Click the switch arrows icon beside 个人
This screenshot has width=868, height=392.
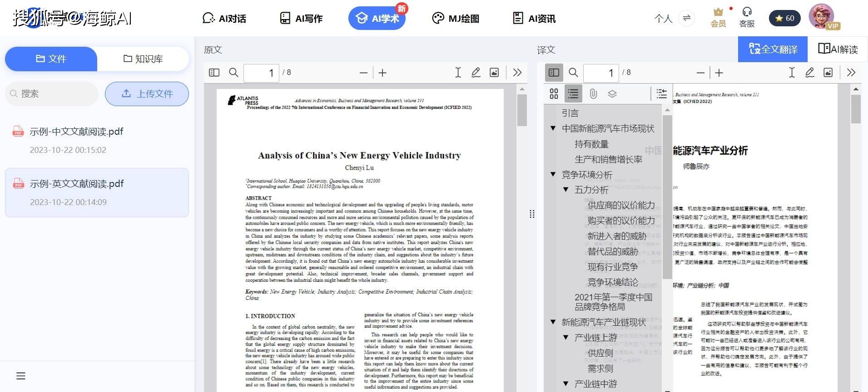coord(687,18)
